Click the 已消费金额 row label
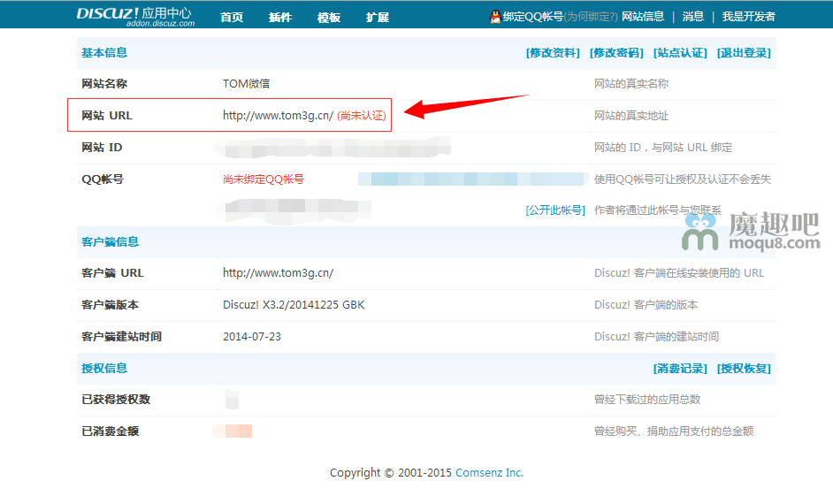Viewport: 833px width, 504px height. (x=110, y=431)
